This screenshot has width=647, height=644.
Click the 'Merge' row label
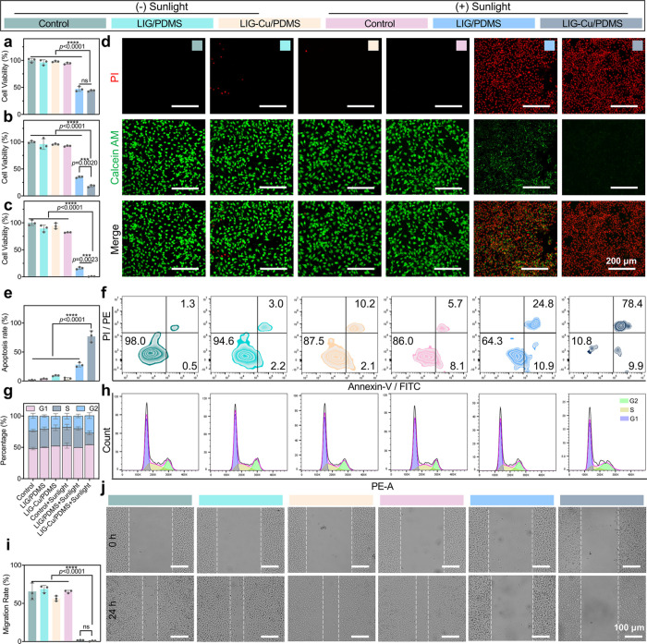(115, 239)
